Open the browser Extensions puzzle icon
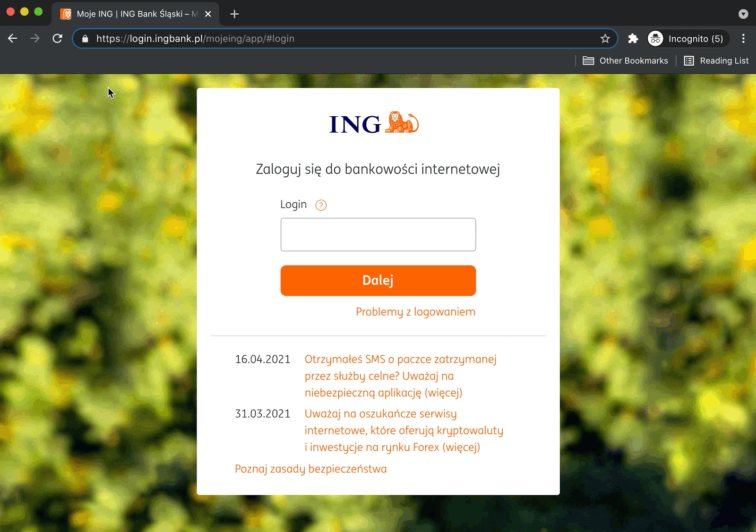 pos(633,38)
